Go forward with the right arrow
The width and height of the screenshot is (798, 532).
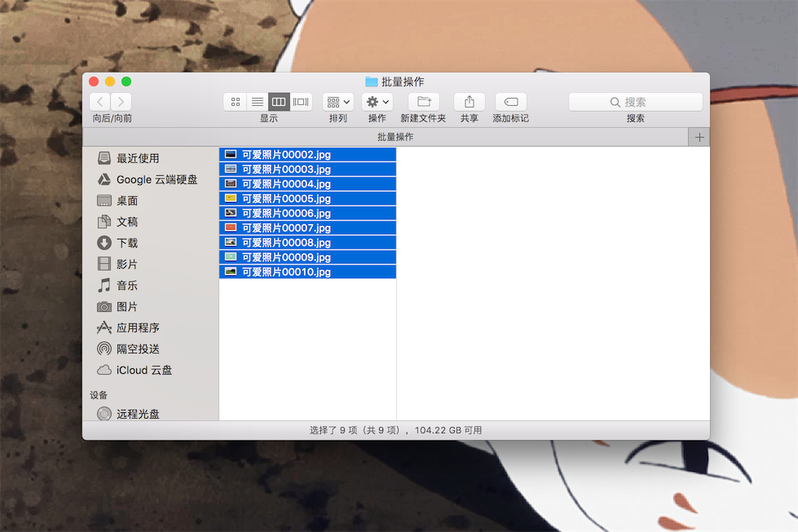pos(121,102)
